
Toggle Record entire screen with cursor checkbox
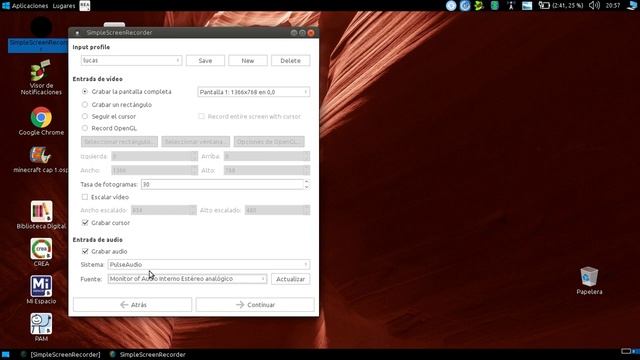tap(202, 116)
